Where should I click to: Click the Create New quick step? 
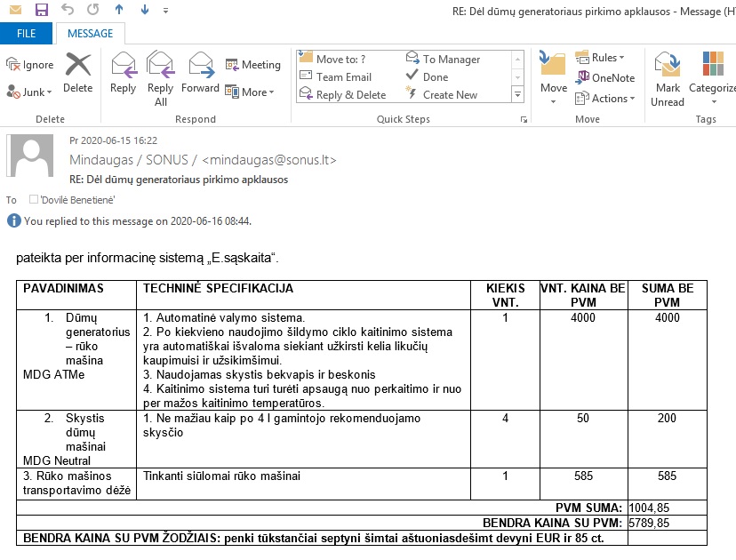450,95
